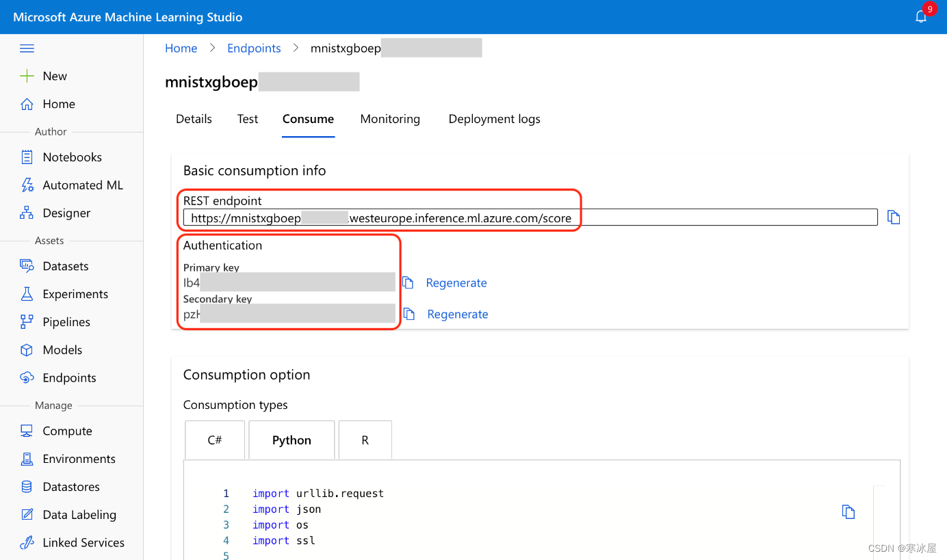Open Compute label in the sidebar

(x=67, y=431)
